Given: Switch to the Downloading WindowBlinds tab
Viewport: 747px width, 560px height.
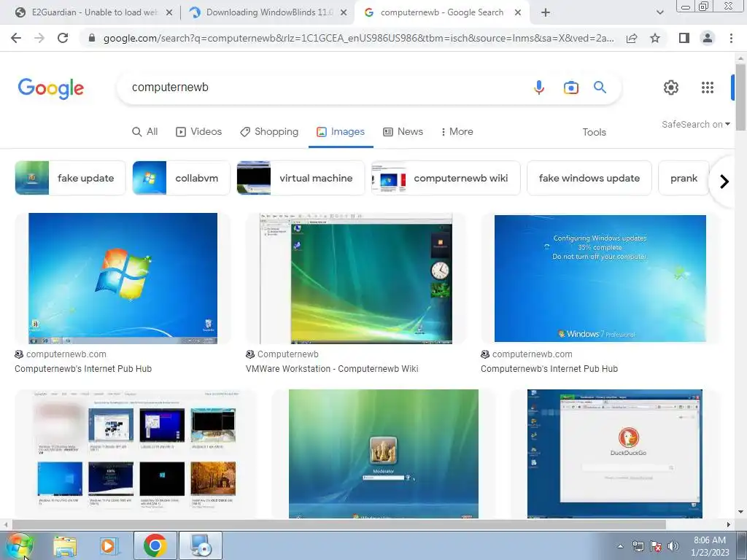Looking at the screenshot, I should [267, 13].
